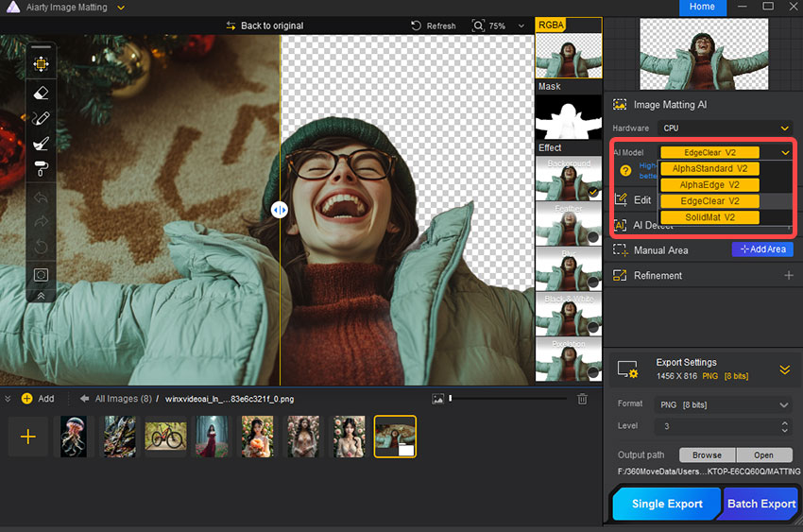Screen dimensions: 803x532
Task: Click the Browse output path button
Action: click(708, 455)
